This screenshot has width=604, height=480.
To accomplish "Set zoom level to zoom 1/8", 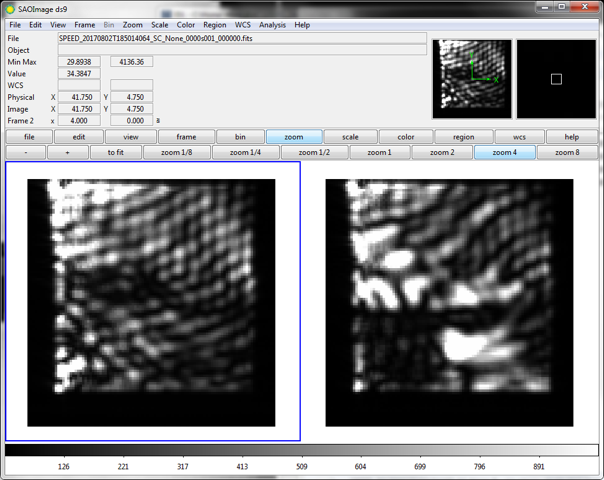I will [x=176, y=153].
